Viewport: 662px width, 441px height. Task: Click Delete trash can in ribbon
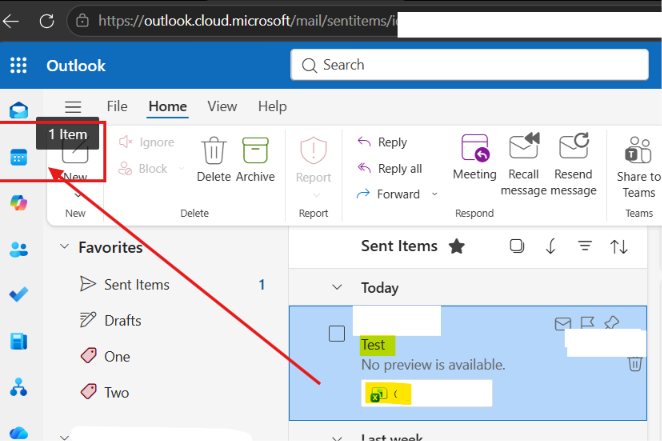coord(214,160)
